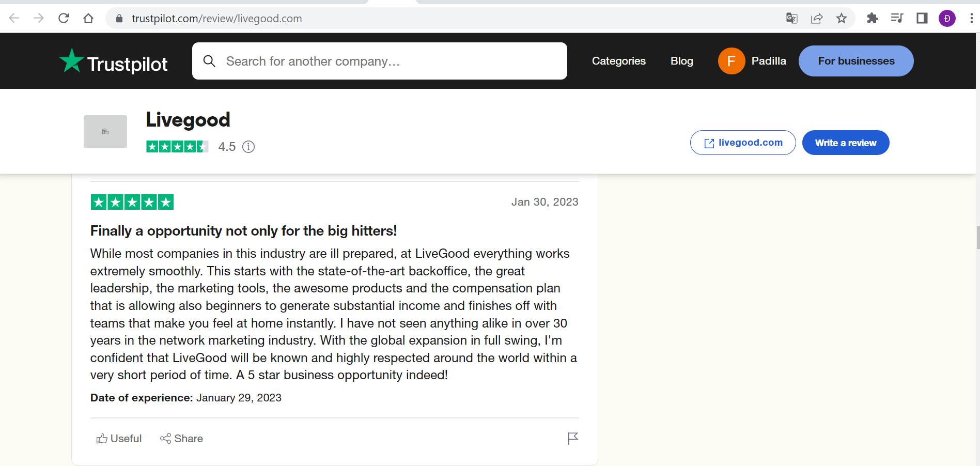980x466 pixels.
Task: Open the TrustScore info icon
Action: click(x=248, y=147)
